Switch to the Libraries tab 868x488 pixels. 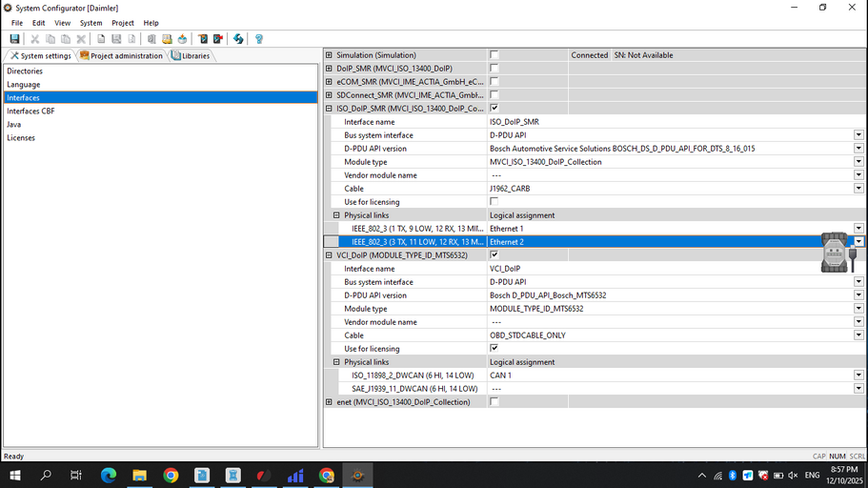[191, 56]
